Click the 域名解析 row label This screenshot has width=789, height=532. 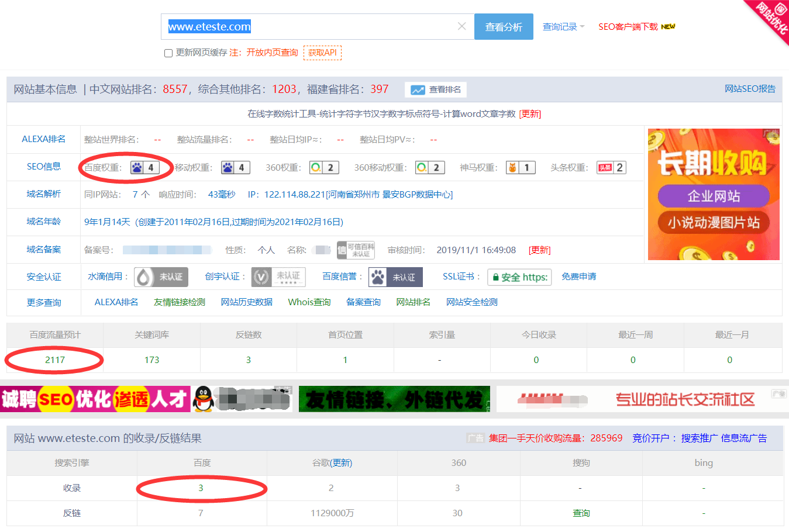tap(44, 194)
